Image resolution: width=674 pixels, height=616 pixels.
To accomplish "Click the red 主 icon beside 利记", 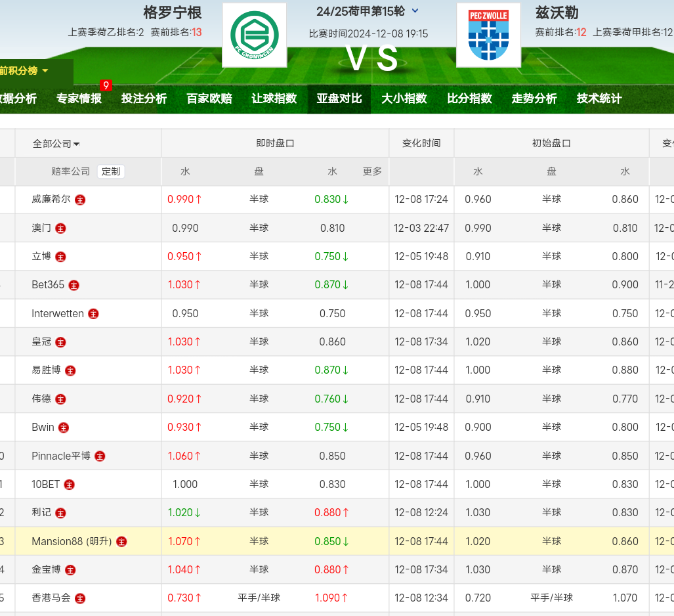I will (x=60, y=513).
